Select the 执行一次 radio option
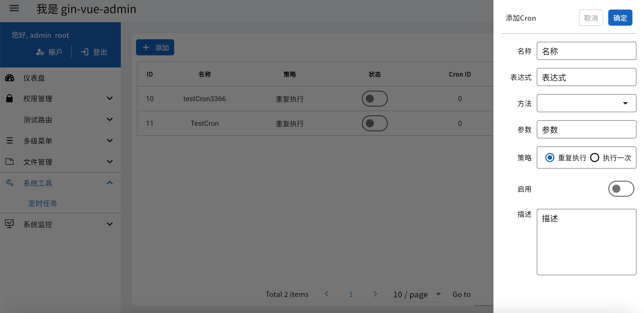The image size is (644, 313). 595,158
